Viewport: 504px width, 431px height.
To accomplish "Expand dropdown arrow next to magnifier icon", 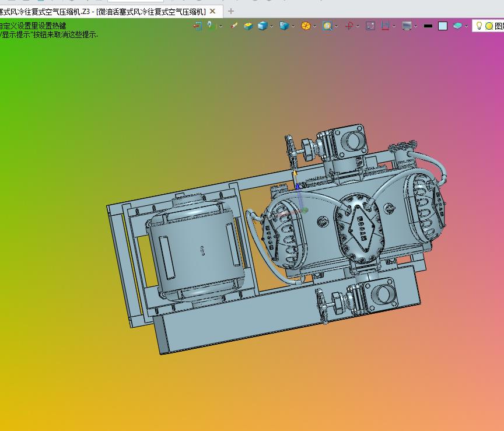I will pos(337,26).
